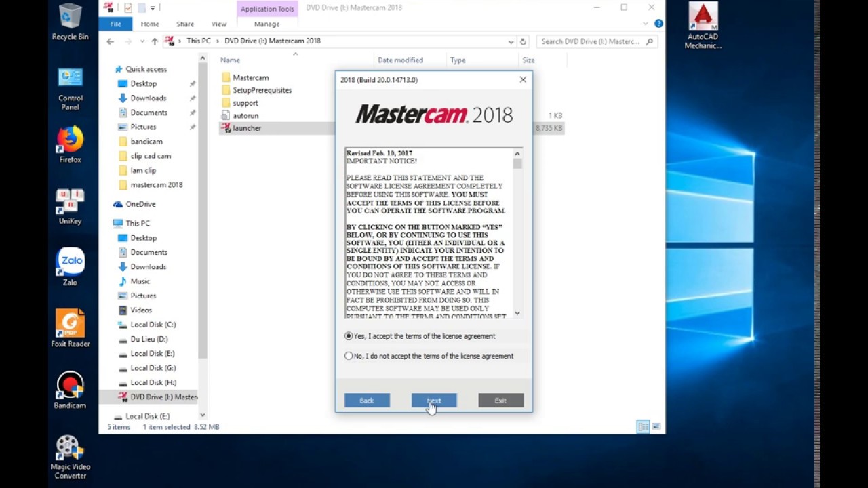Screen dimensions: 868x488
Task: Select the Mastercam folder in file list
Action: click(x=245, y=77)
